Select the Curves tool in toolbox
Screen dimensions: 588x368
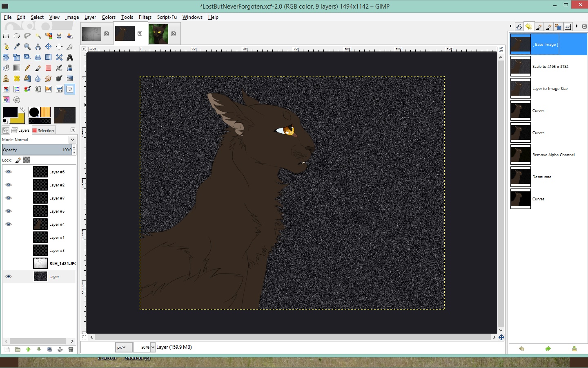coord(70,89)
